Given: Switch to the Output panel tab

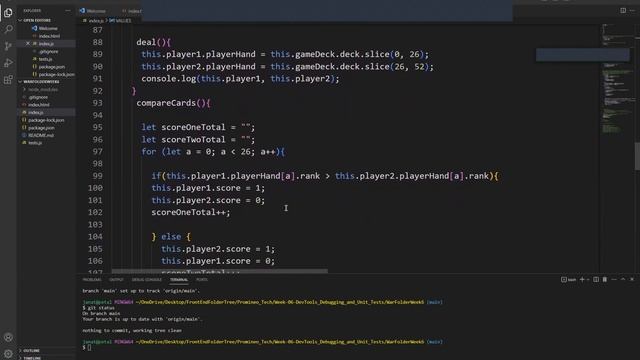Looking at the screenshot, I should pos(116,280).
